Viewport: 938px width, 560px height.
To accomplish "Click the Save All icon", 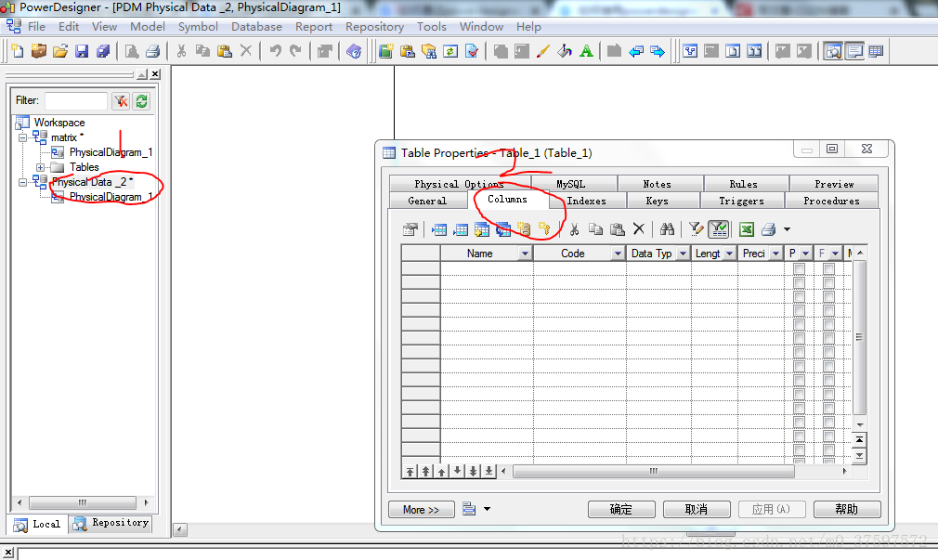I will coord(103,51).
